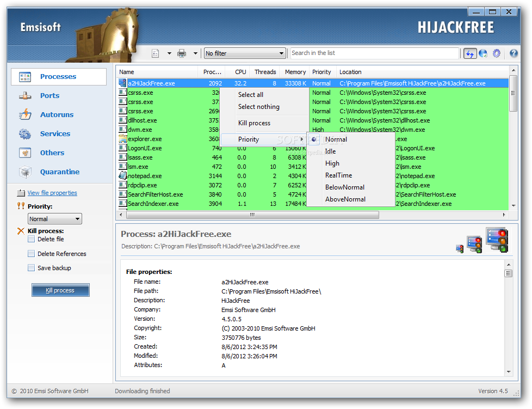Image resolution: width=532 pixels, height=409 pixels.
Task: Choose Kill process in context menu
Action: point(264,123)
